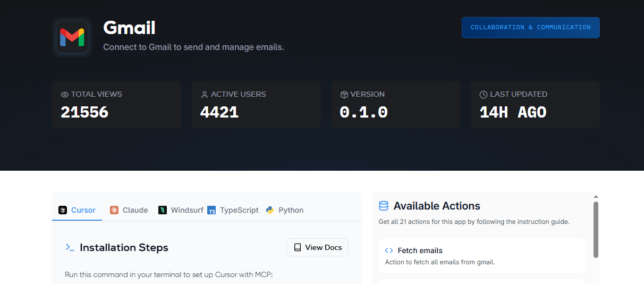This screenshot has width=644, height=284.
Task: Click the Installation Steps heading
Action: tap(124, 247)
